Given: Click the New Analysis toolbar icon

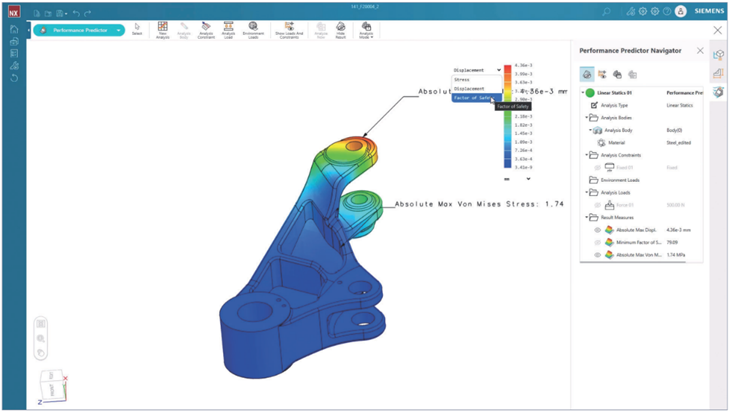Looking at the screenshot, I should click(163, 27).
